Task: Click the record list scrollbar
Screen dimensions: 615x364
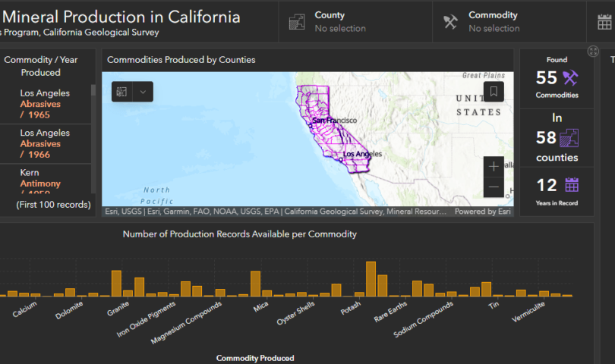Action: click(93, 136)
